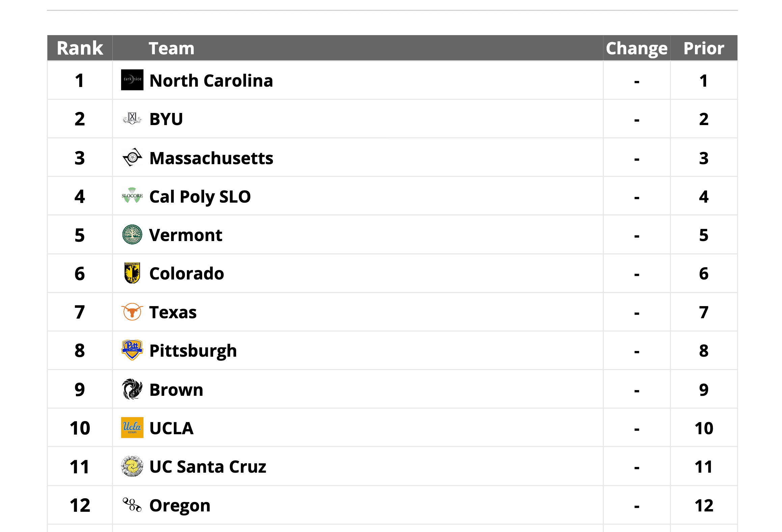782x532 pixels.
Task: Click the Brown team logo
Action: click(x=132, y=389)
